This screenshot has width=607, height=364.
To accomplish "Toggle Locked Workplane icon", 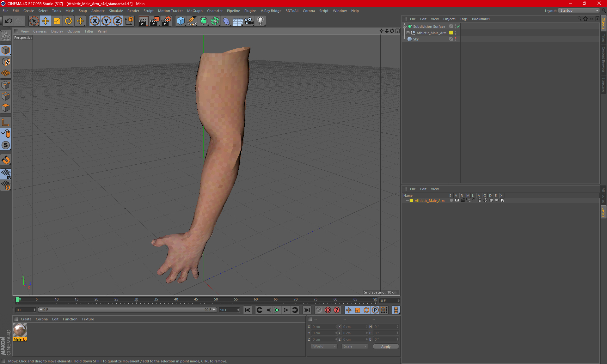I will (x=6, y=174).
